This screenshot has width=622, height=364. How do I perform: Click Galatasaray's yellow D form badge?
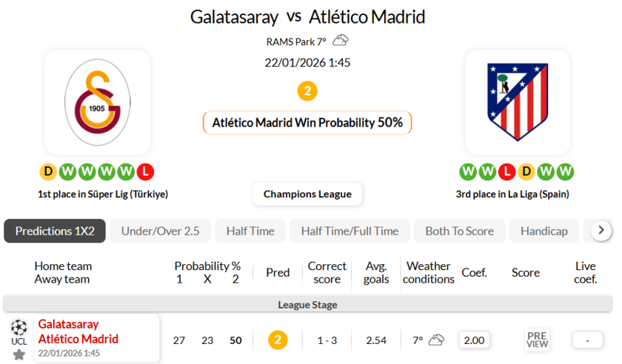click(x=48, y=172)
